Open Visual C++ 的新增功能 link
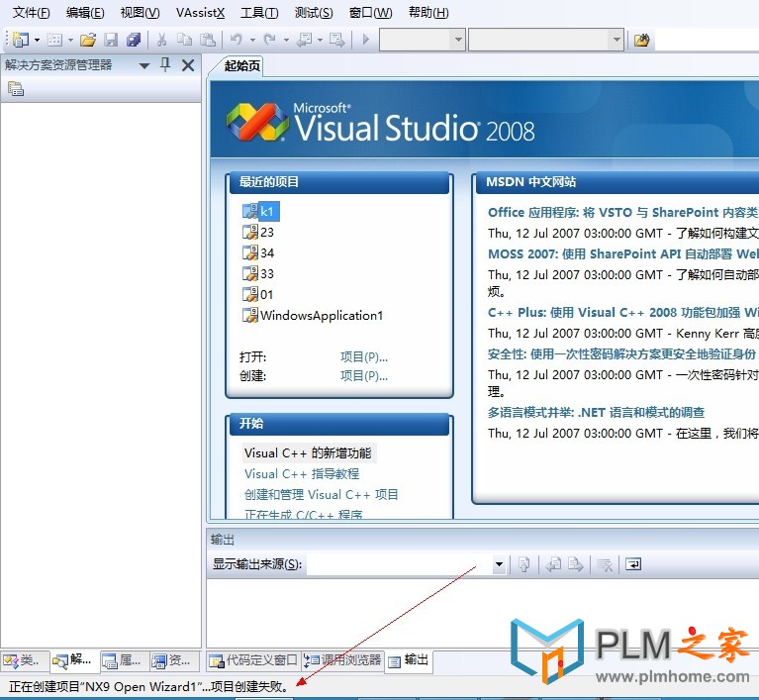Image resolution: width=759 pixels, height=700 pixels. [308, 452]
